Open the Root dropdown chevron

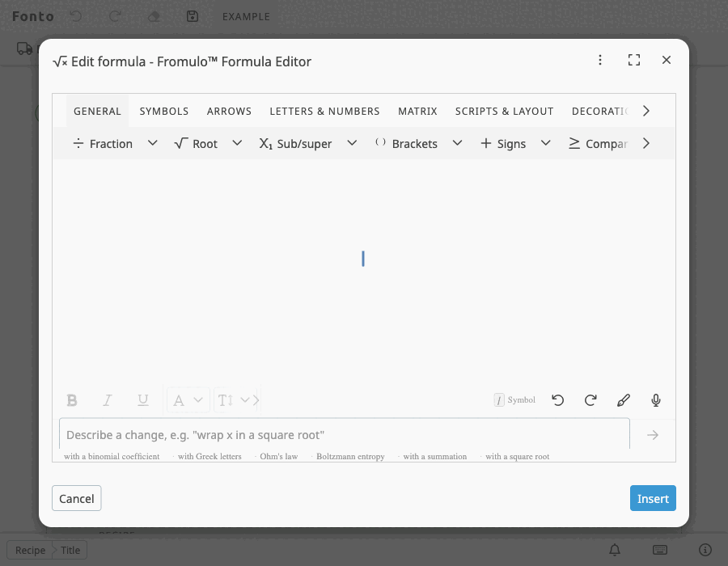pyautogui.click(x=236, y=143)
